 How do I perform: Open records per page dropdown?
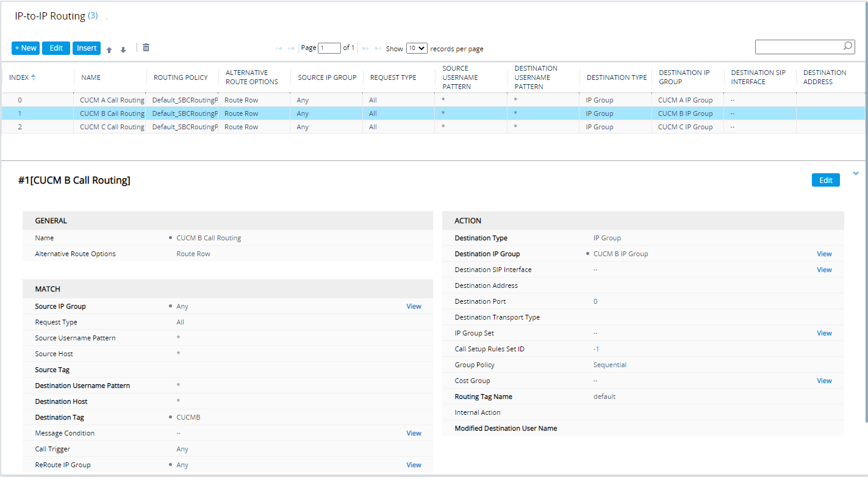[x=417, y=48]
